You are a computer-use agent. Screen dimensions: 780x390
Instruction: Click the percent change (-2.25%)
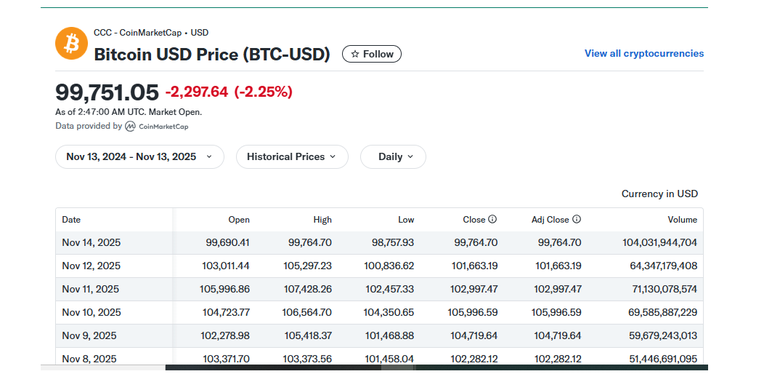[263, 92]
